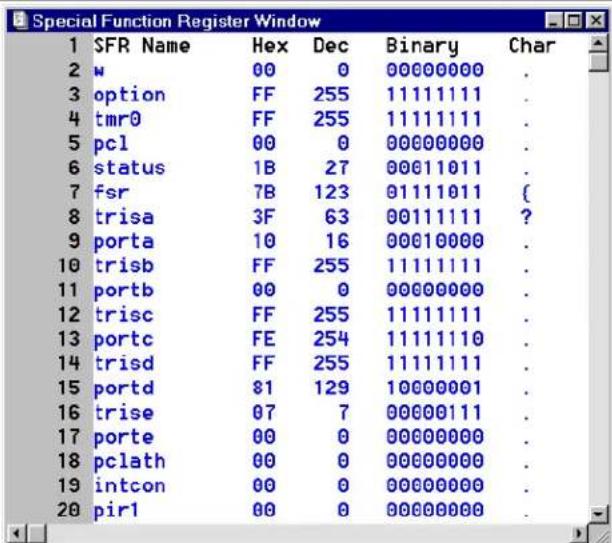
Task: Click the horizontal scrollbar thumb
Action: [37, 532]
